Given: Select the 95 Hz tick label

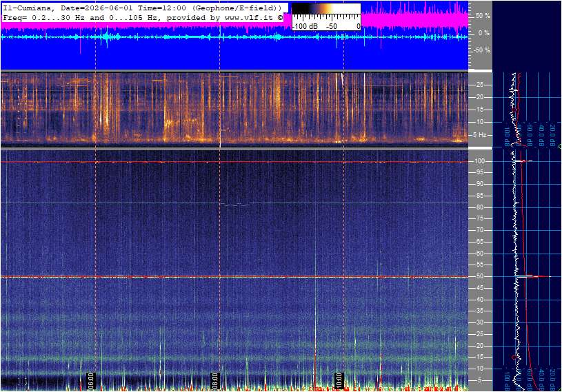Looking at the screenshot, I should [x=479, y=172].
